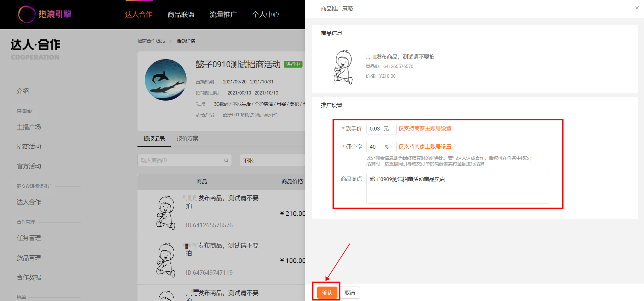Open 达人合作 in the sidebar

click(29, 202)
